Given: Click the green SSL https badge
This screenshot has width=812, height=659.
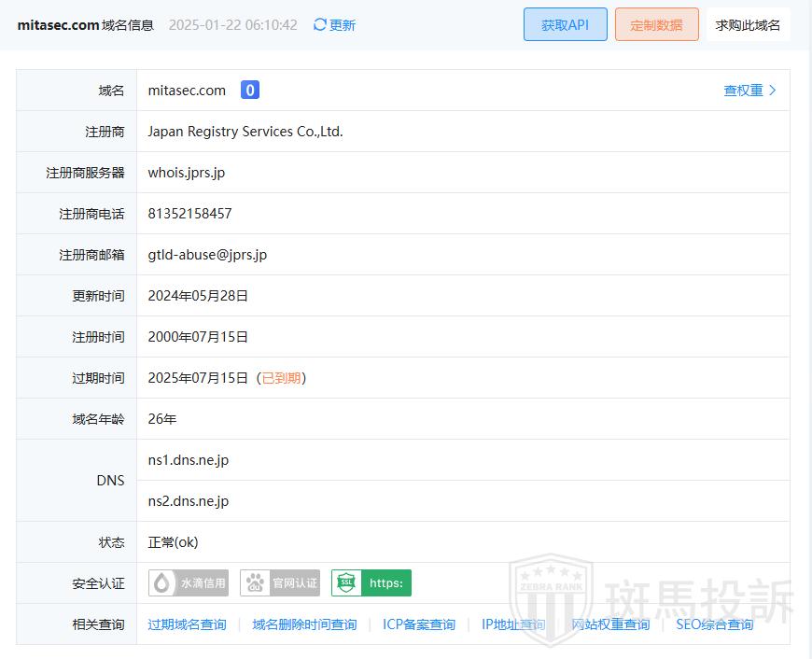Looking at the screenshot, I should [371, 583].
